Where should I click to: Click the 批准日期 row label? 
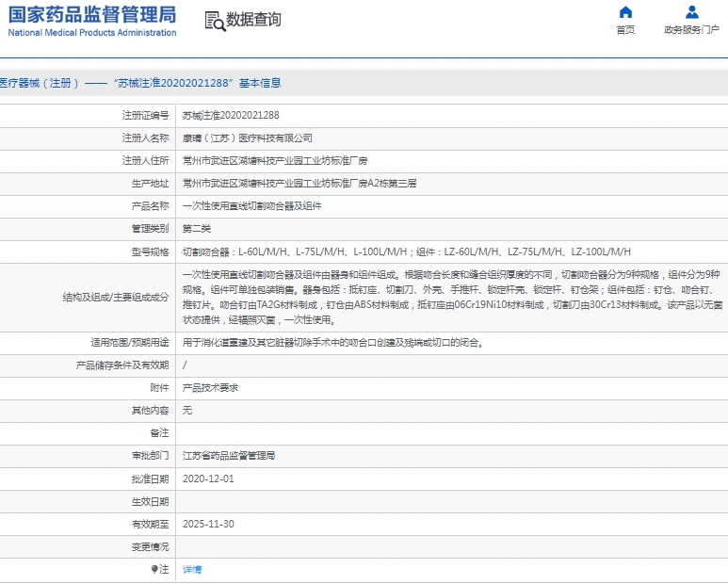coord(150,479)
